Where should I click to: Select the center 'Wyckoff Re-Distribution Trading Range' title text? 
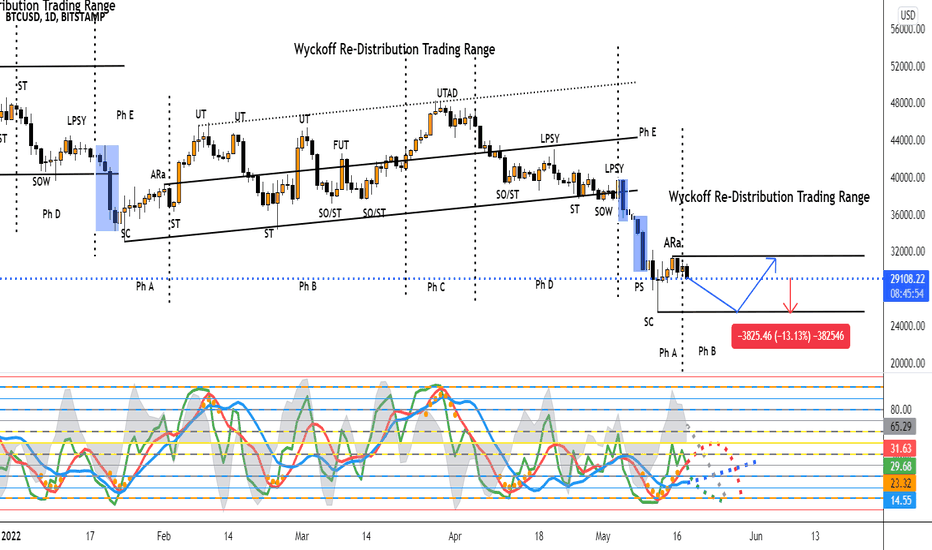(394, 49)
